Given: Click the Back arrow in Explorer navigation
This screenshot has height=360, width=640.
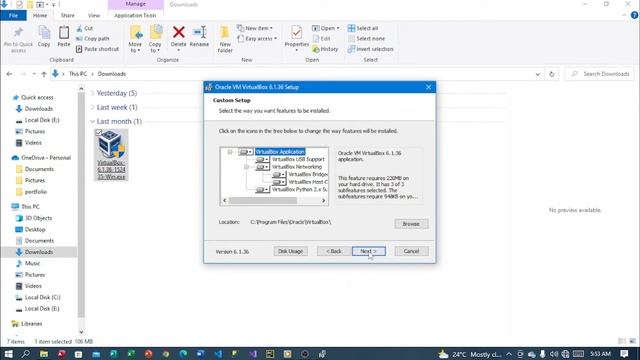Looking at the screenshot, I should tap(9, 74).
